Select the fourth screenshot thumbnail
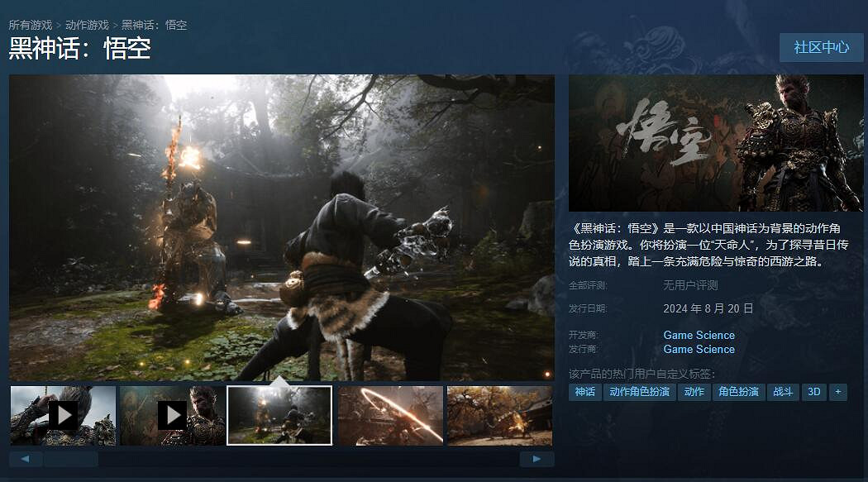Viewport: 868px width, 482px height. coord(389,415)
